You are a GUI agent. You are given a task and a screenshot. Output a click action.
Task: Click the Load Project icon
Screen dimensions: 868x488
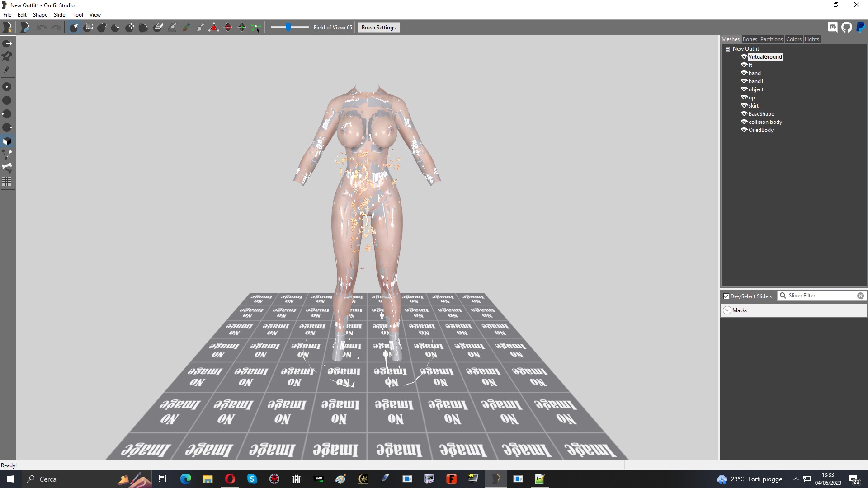25,28
